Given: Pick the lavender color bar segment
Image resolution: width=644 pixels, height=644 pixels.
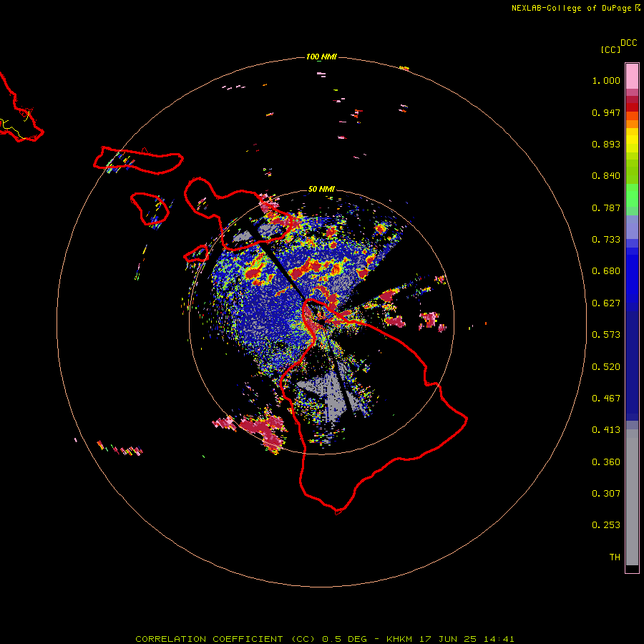Looking at the screenshot, I should coord(632,227).
